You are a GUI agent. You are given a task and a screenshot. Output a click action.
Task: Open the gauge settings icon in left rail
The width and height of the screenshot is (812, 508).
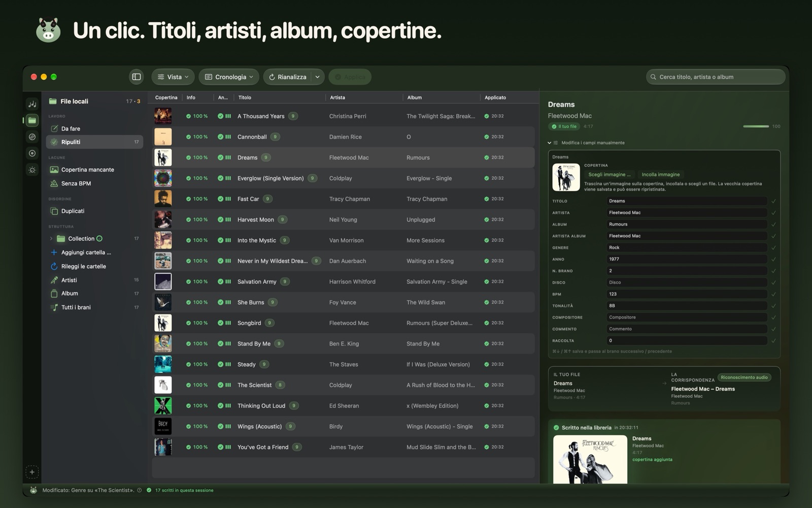pos(32,170)
